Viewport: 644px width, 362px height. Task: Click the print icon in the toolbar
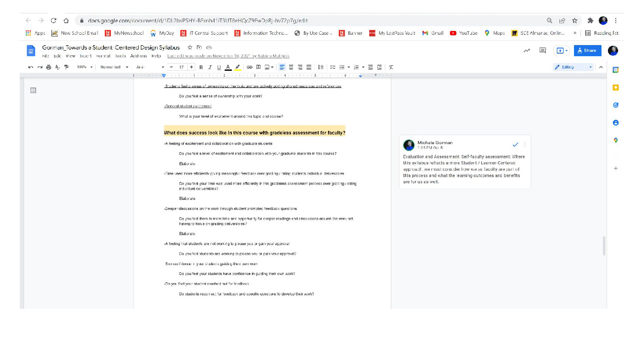[x=49, y=67]
